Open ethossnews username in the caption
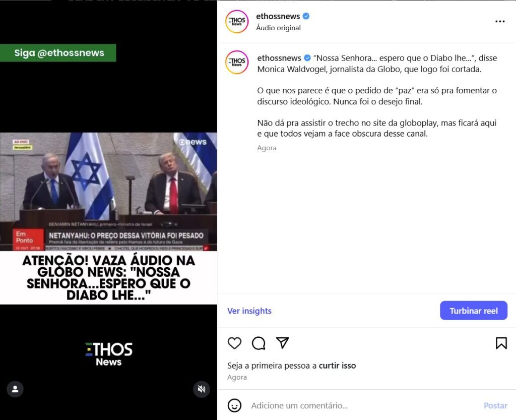The image size is (516, 420). point(279,58)
